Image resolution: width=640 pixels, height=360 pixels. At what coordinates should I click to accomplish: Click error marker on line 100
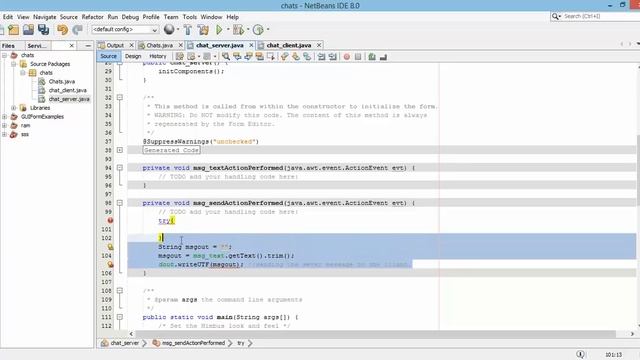[110, 220]
